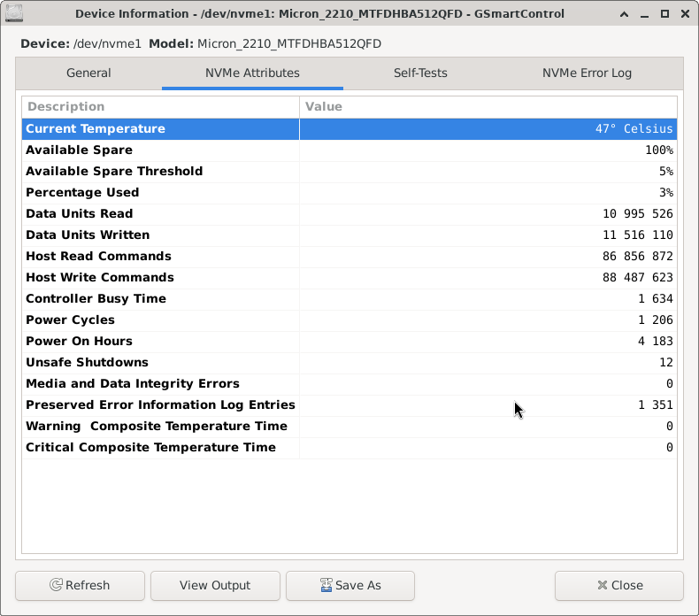Maximize the Device Information window
The height and width of the screenshot is (616, 699).
pos(664,14)
